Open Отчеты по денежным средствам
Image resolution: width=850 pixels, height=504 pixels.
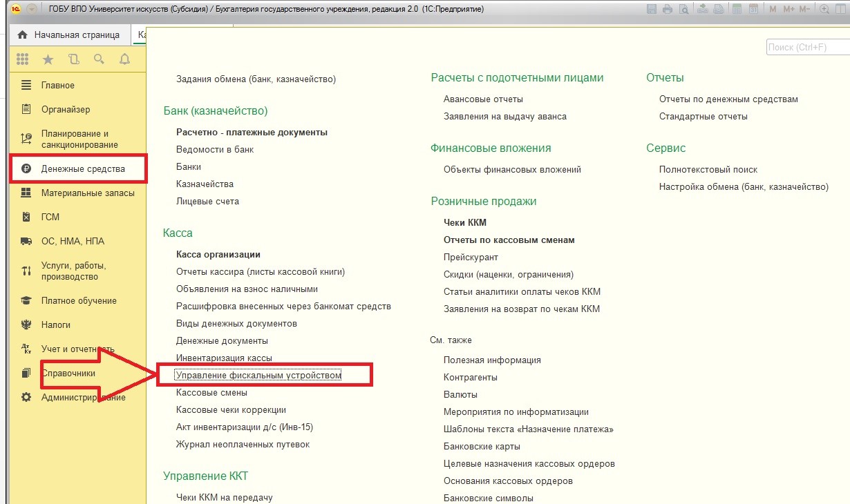point(728,99)
